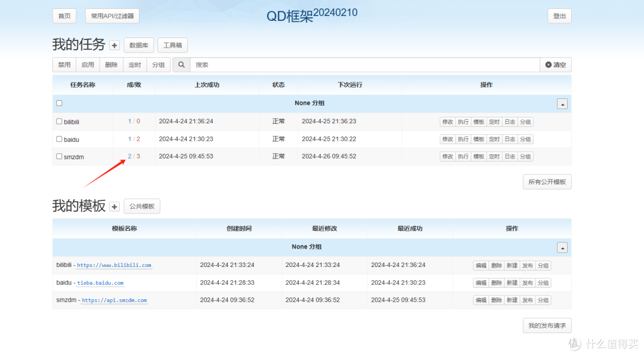Click 日志 for the smzdm task
Screen dimensions: 644x357
click(510, 156)
